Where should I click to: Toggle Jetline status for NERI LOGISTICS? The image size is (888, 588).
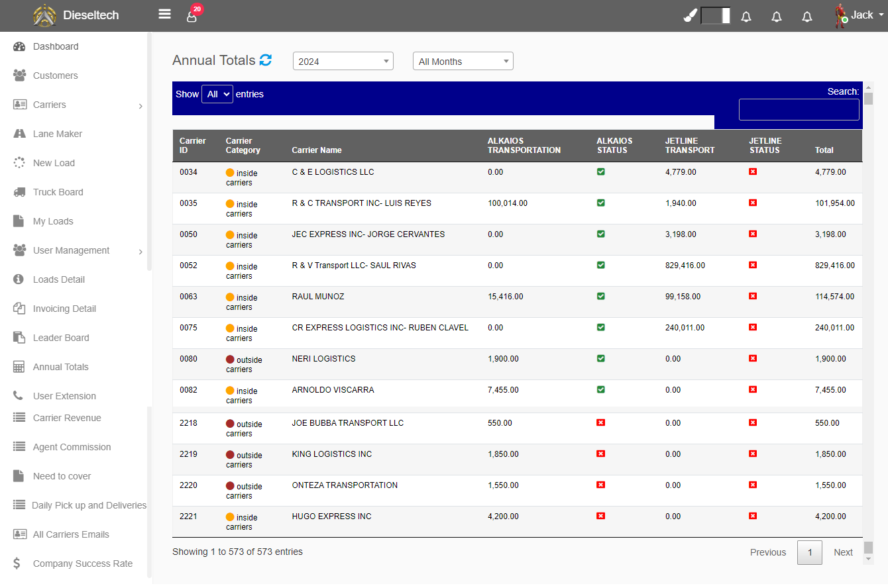tap(753, 359)
